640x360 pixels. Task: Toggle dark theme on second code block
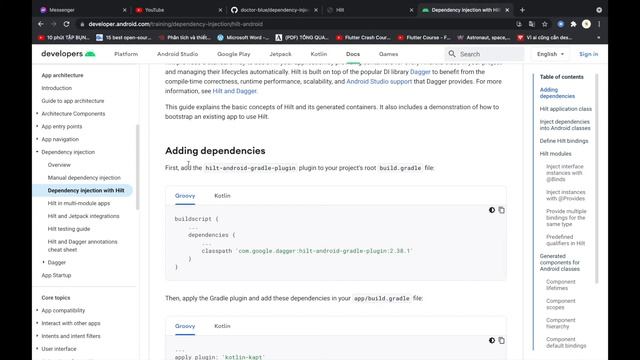(492, 340)
